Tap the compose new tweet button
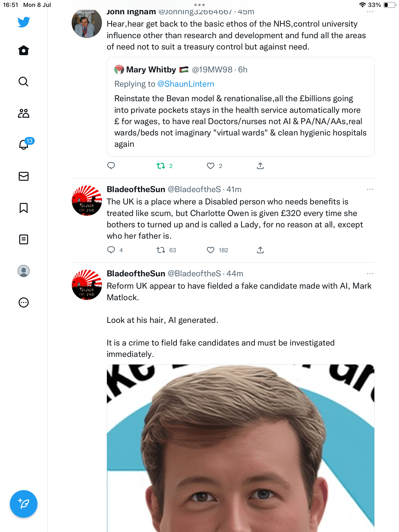 point(24,504)
